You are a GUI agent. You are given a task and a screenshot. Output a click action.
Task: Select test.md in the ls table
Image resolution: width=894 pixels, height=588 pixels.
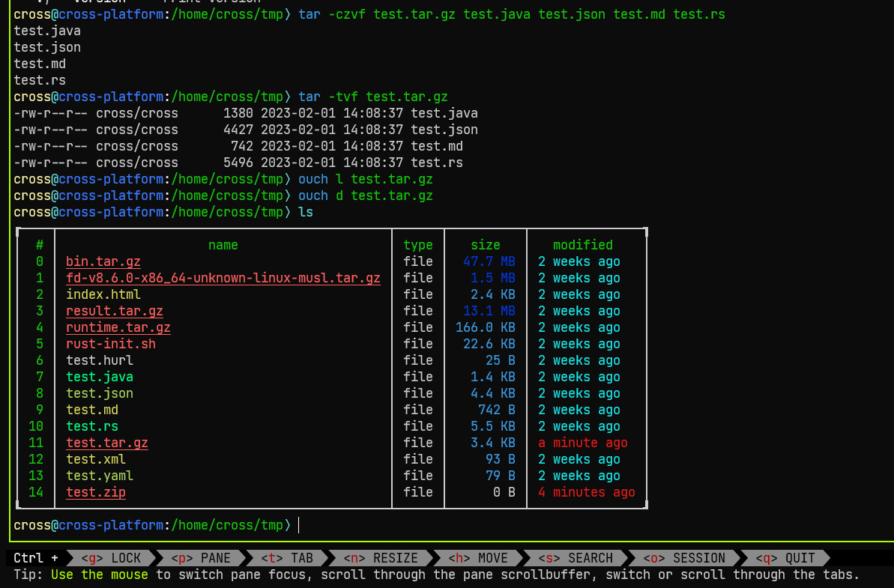click(x=92, y=410)
